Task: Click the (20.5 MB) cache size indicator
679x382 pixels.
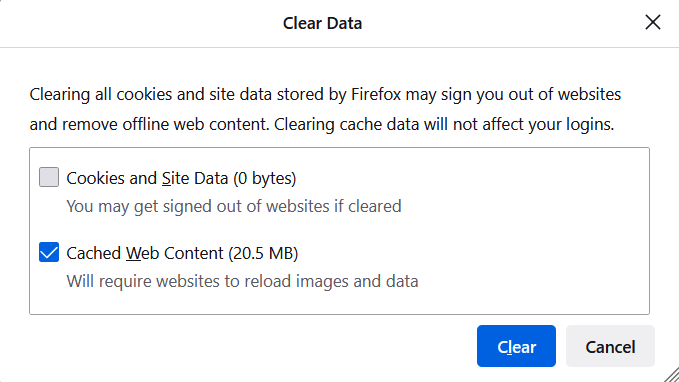Action: click(x=263, y=253)
